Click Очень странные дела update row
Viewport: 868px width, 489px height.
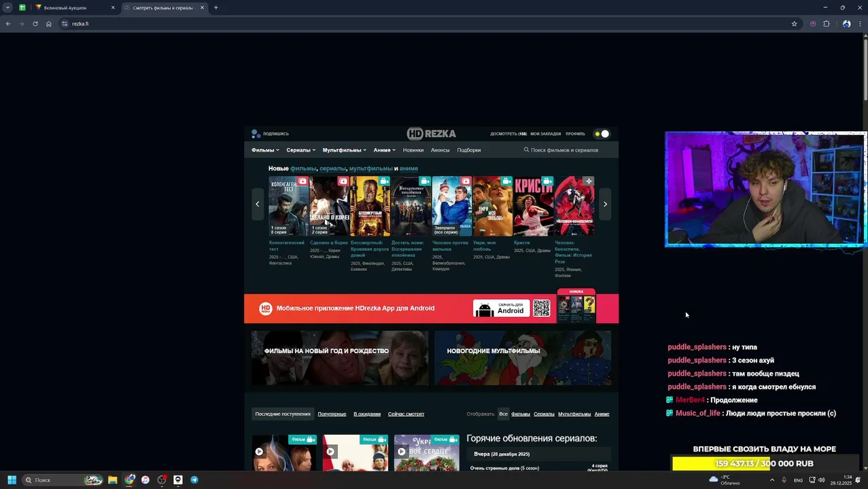pyautogui.click(x=538, y=468)
